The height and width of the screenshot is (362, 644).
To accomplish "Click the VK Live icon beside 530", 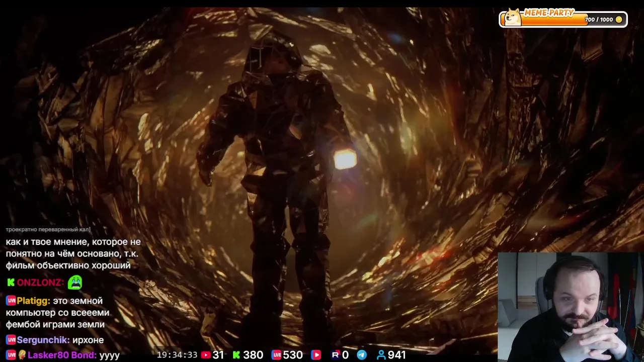I will point(276,355).
